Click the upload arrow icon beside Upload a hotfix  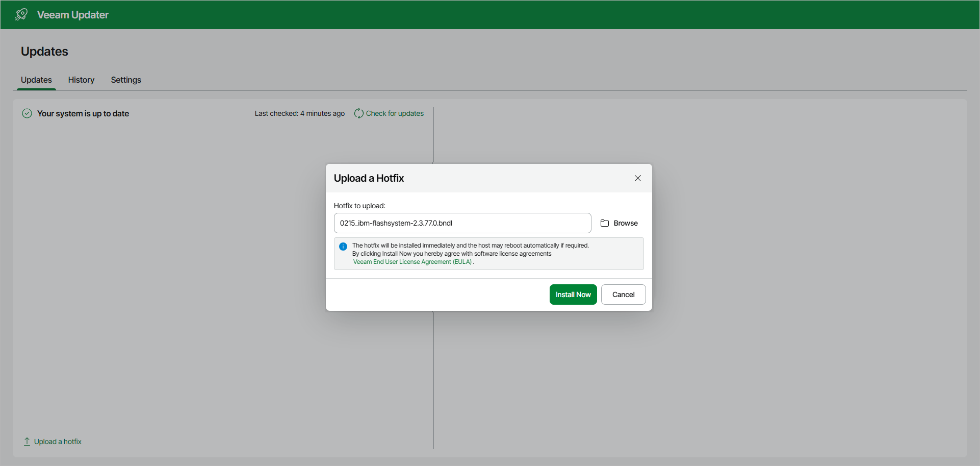27,442
